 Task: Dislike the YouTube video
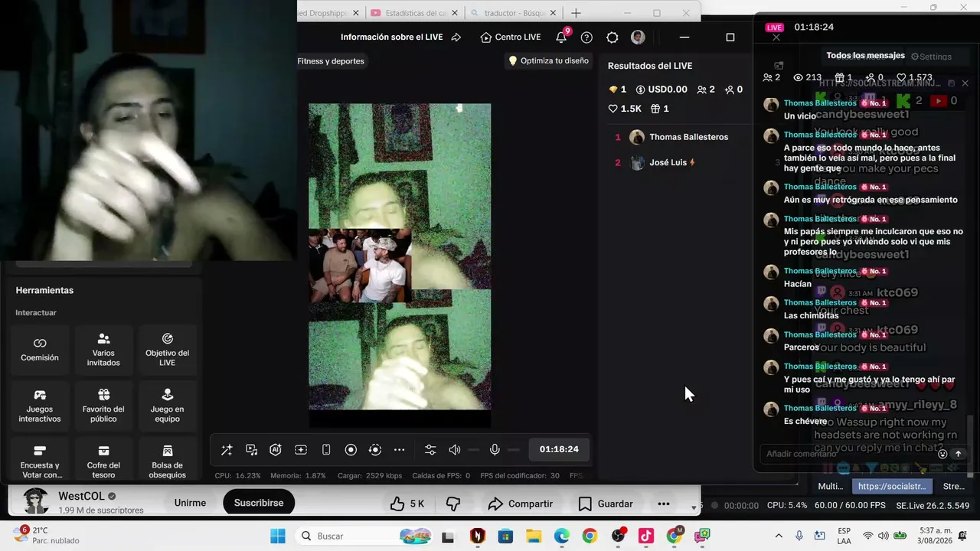tap(453, 504)
